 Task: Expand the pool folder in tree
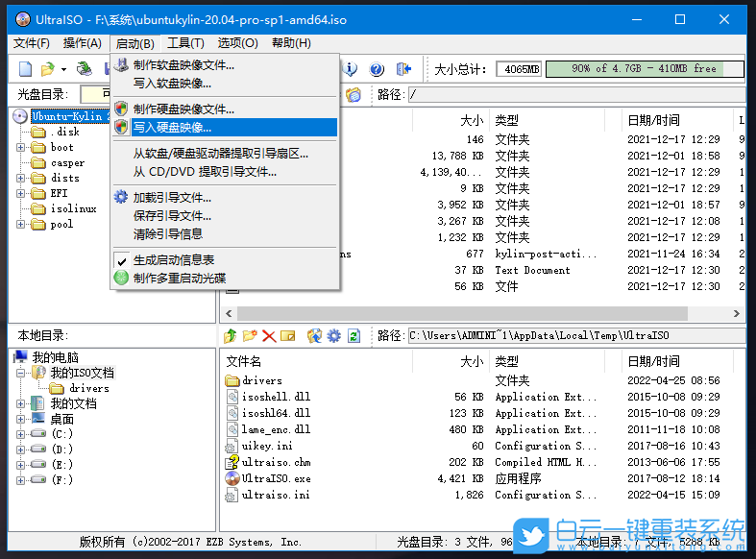(21, 224)
